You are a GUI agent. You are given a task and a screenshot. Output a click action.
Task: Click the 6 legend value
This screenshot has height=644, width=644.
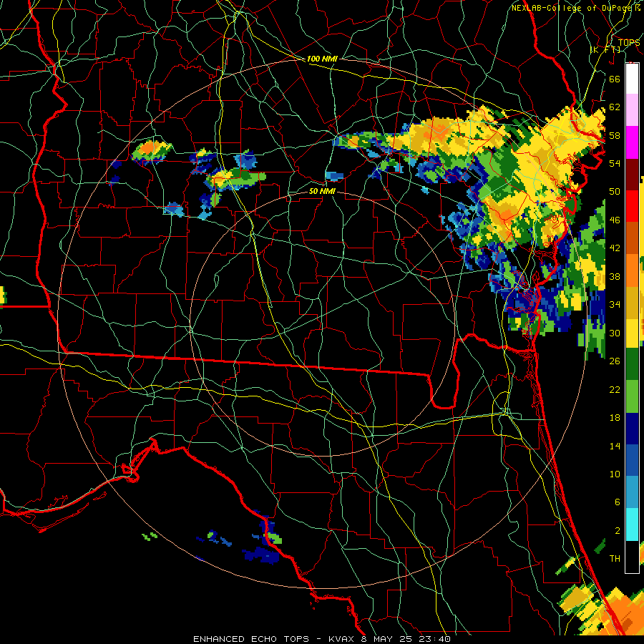pyautogui.click(x=617, y=502)
